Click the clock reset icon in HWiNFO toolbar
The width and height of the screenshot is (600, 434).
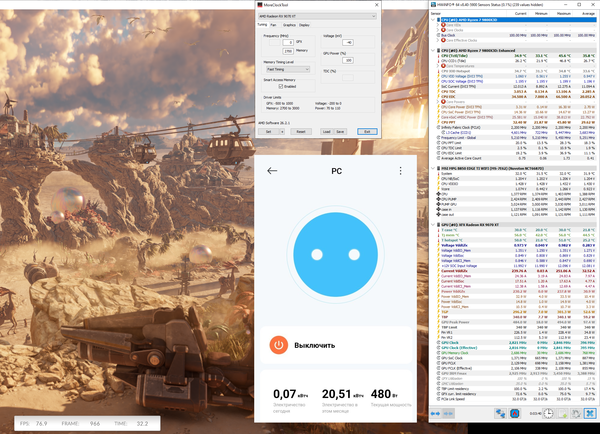[x=548, y=413]
